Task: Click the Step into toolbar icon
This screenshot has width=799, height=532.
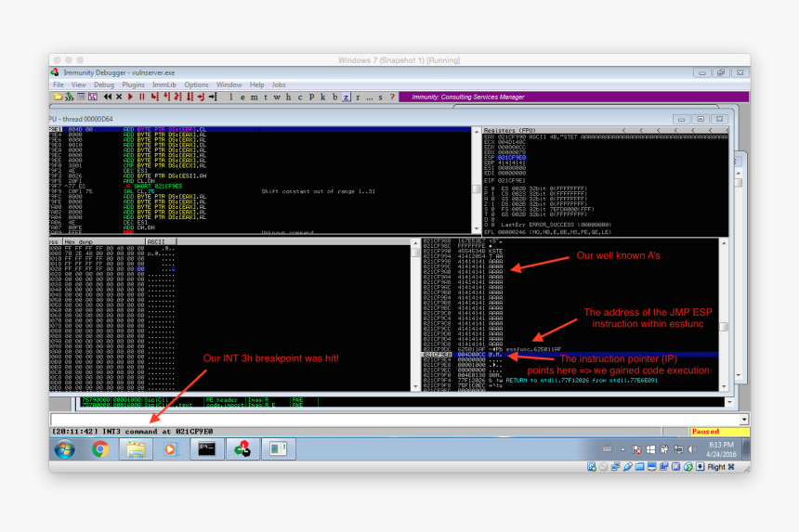Action: click(x=154, y=97)
